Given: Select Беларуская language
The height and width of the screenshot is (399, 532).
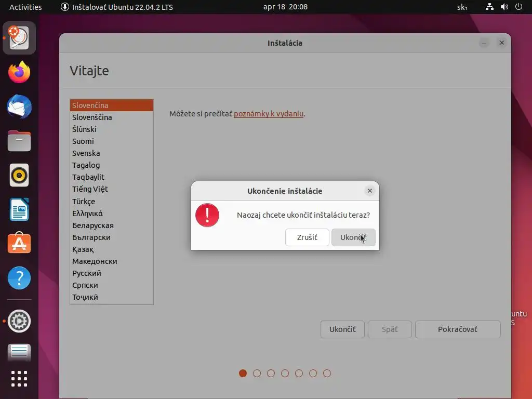Looking at the screenshot, I should [112, 225].
